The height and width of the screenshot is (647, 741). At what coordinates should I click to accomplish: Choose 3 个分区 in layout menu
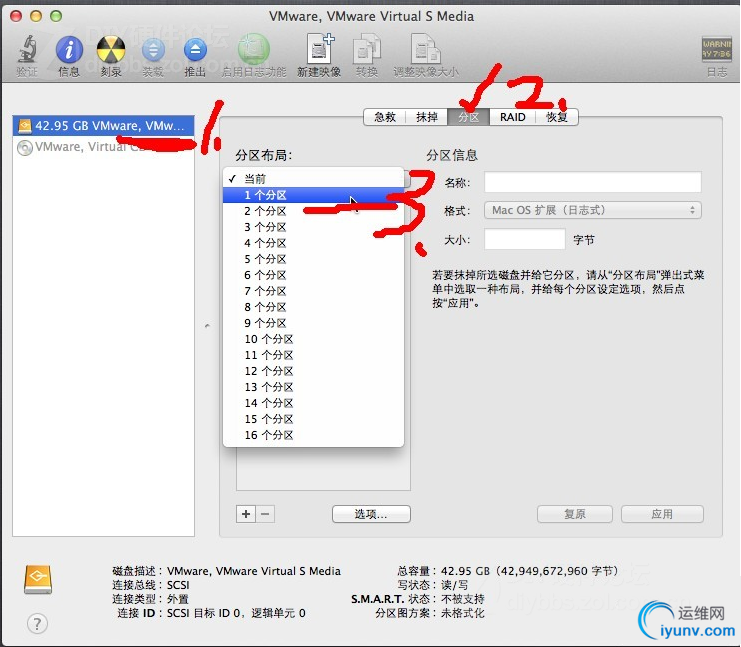(x=313, y=227)
